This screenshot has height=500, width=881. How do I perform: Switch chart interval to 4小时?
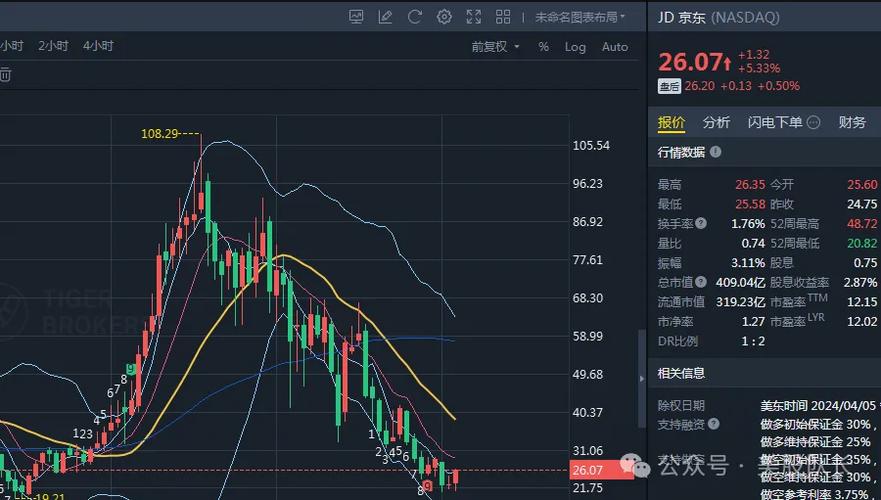[x=98, y=46]
